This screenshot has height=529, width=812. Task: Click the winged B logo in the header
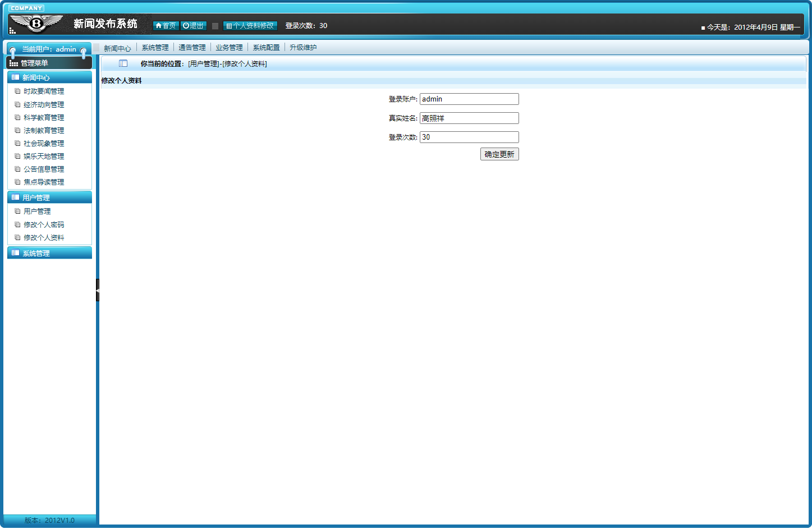pos(36,23)
